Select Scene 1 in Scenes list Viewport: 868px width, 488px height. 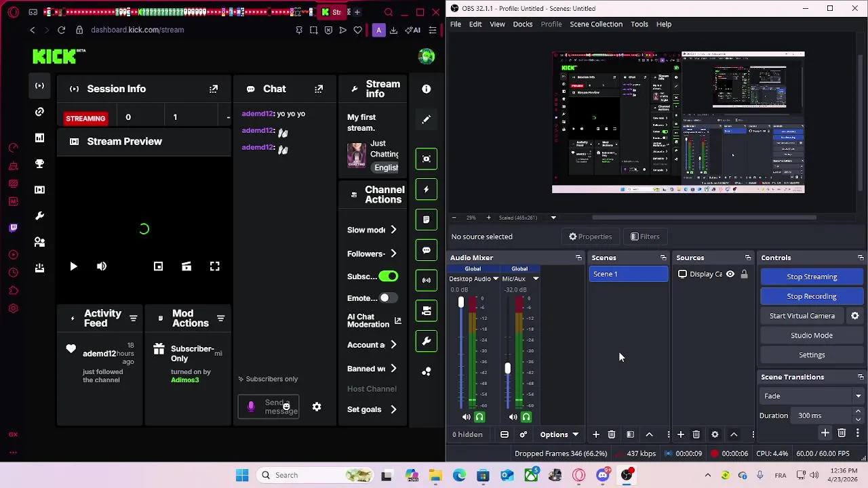[x=629, y=274]
